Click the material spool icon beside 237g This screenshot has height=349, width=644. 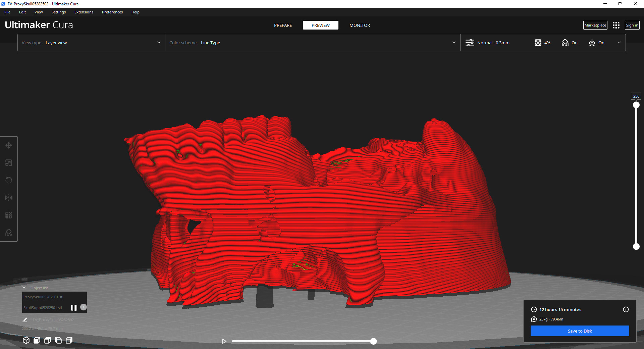534,319
